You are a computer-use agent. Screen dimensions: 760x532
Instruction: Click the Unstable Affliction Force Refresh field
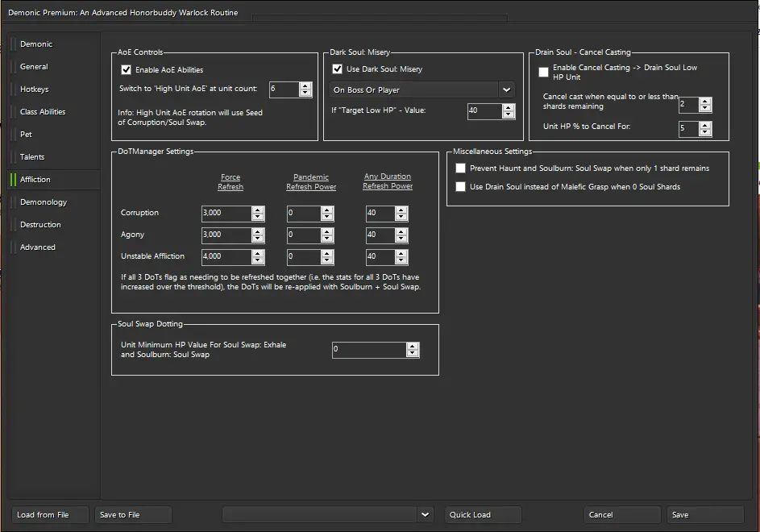tap(226, 256)
